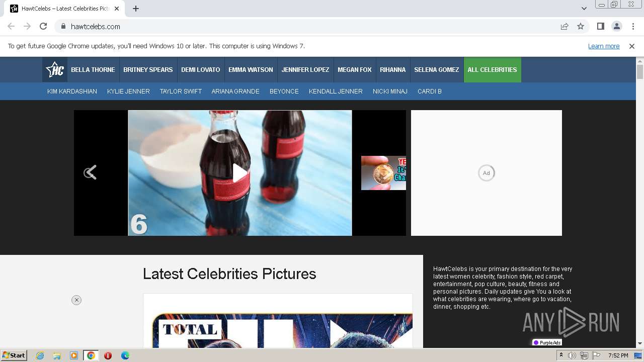Screen dimensions: 644x362
Task: Open the Chrome three-dot menu
Action: [x=632, y=26]
